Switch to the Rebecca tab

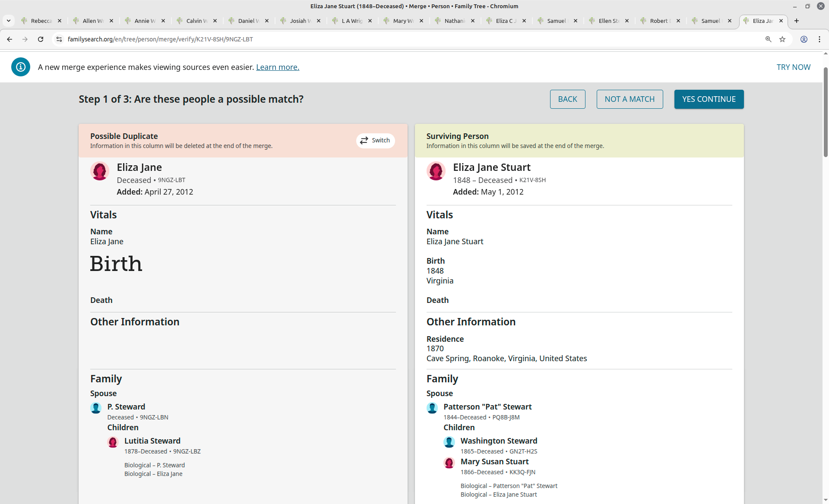point(41,21)
